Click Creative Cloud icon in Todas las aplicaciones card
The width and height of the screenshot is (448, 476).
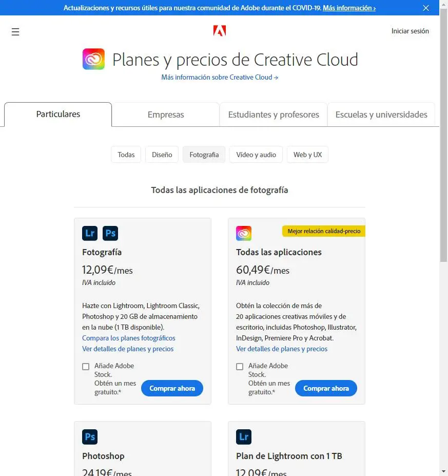244,233
